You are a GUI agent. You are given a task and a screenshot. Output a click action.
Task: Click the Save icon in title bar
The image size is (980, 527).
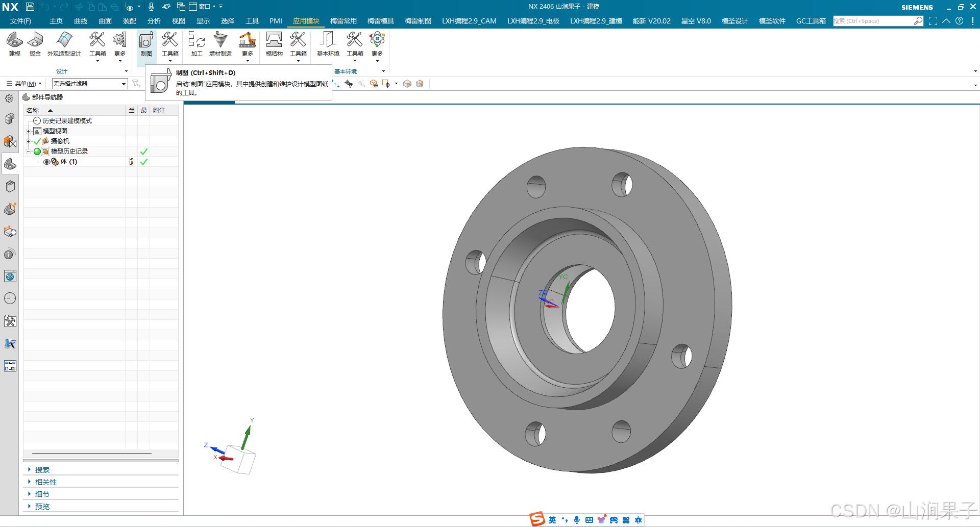[30, 7]
